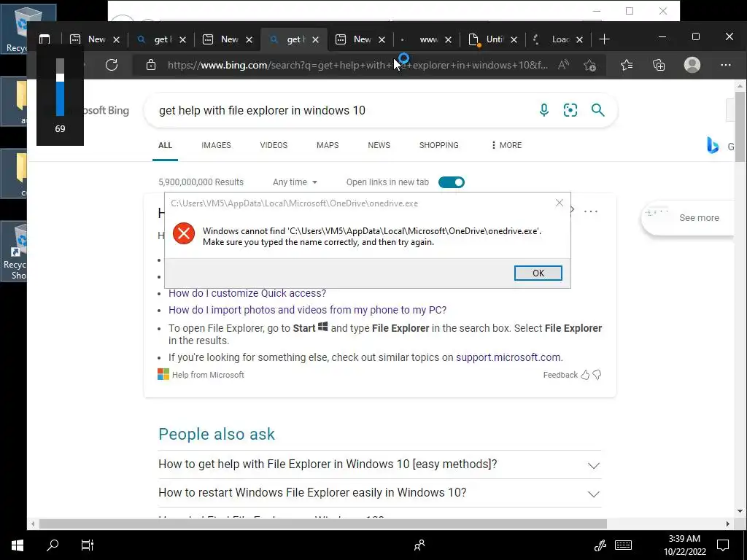Click the site lock icon in address bar
The image size is (747, 560).
pyautogui.click(x=151, y=65)
